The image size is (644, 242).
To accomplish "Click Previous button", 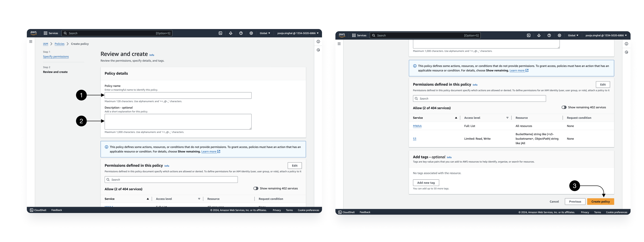I will [575, 202].
